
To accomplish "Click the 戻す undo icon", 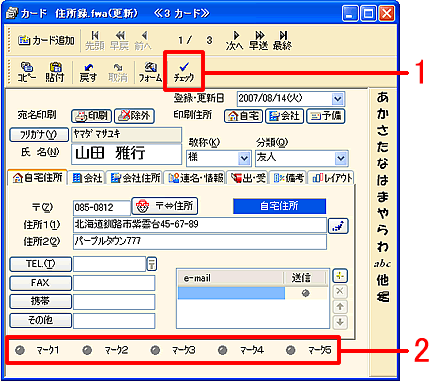I will point(88,72).
